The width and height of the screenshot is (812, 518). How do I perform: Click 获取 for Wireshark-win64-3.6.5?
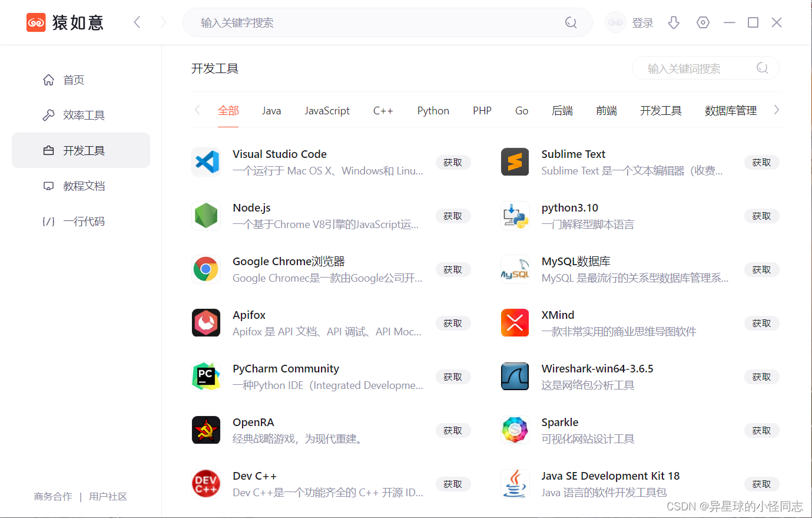pos(761,377)
